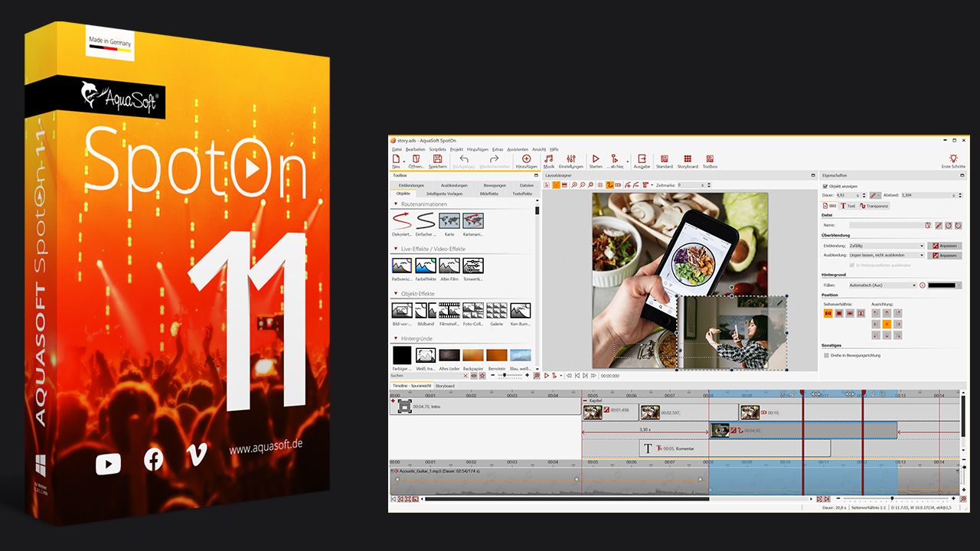Image resolution: width=980 pixels, height=551 pixels.
Task: Open the Einblendung dropdown
Action: coord(886,246)
